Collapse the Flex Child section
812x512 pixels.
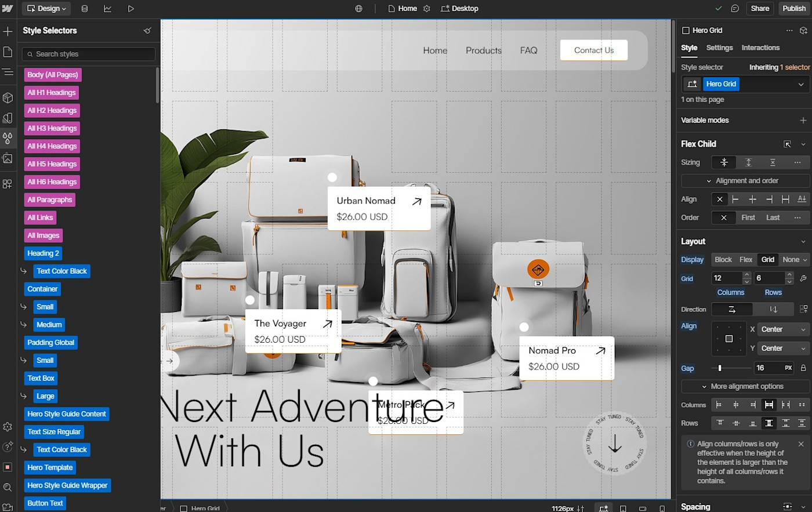pos(803,144)
